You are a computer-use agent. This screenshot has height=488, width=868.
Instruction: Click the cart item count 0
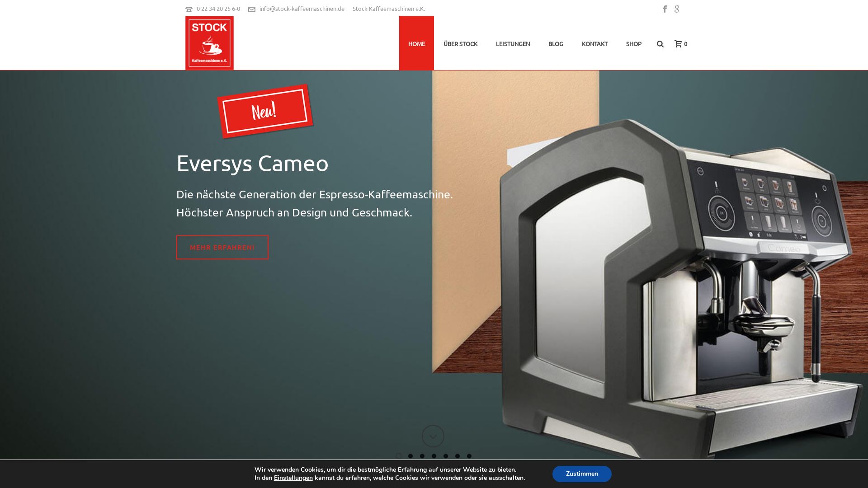tap(686, 44)
